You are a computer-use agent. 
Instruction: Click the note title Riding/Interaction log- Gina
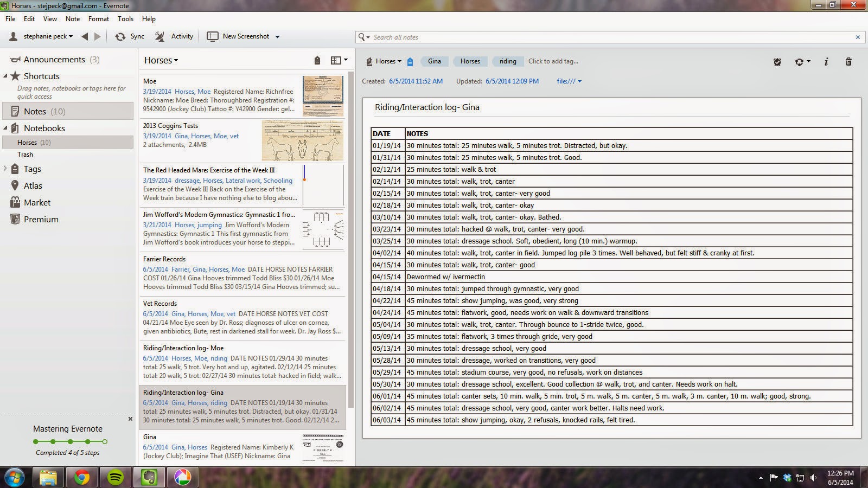[x=427, y=107]
